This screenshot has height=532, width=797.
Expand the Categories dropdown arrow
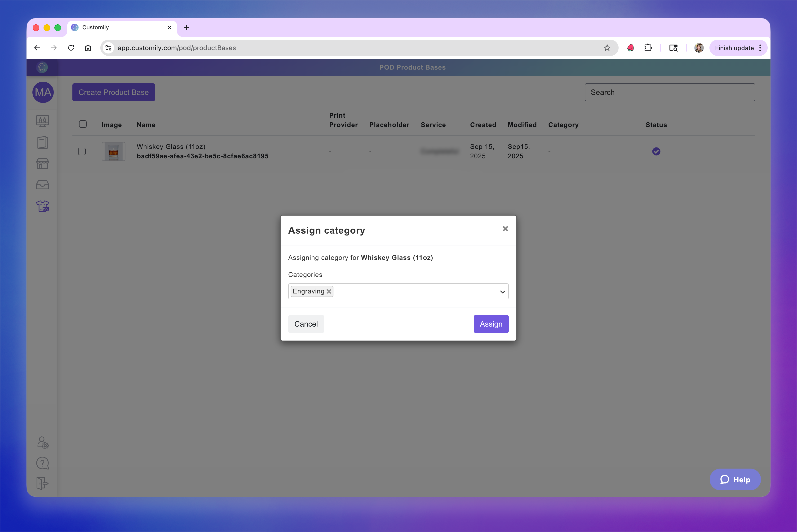(502, 292)
